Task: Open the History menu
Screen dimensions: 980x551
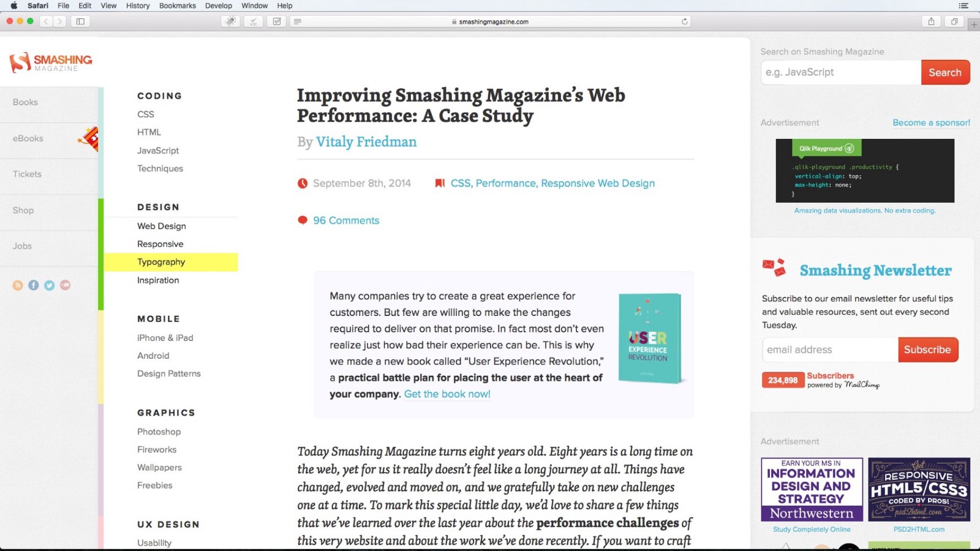Action: click(138, 6)
